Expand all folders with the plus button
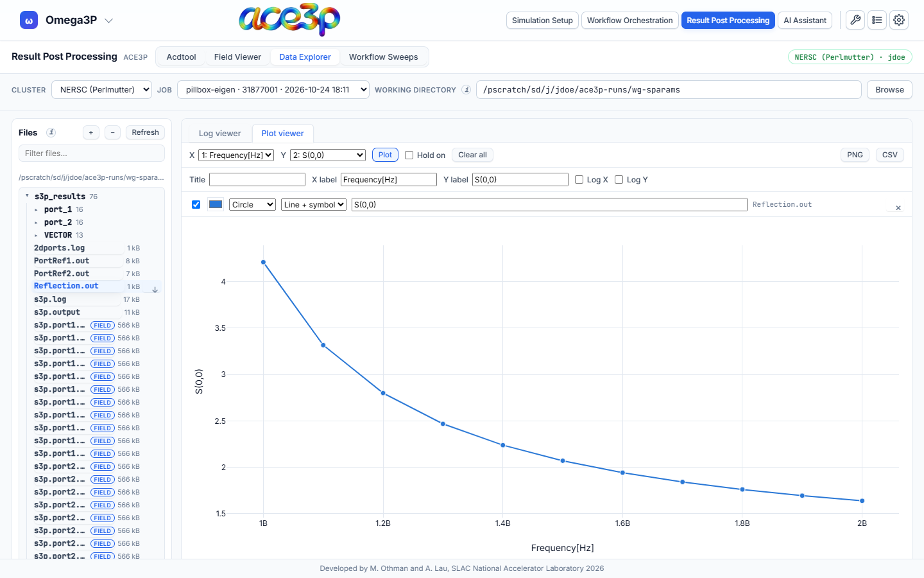 (91, 132)
